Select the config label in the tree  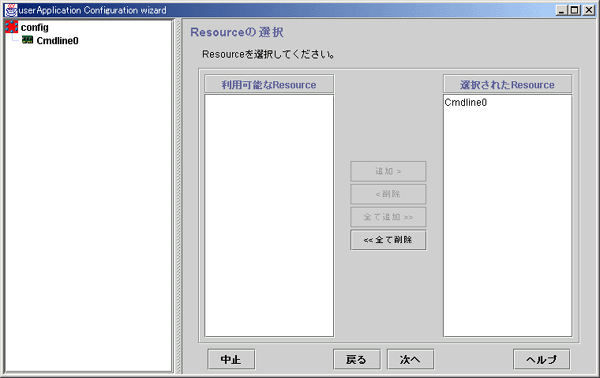(x=35, y=28)
